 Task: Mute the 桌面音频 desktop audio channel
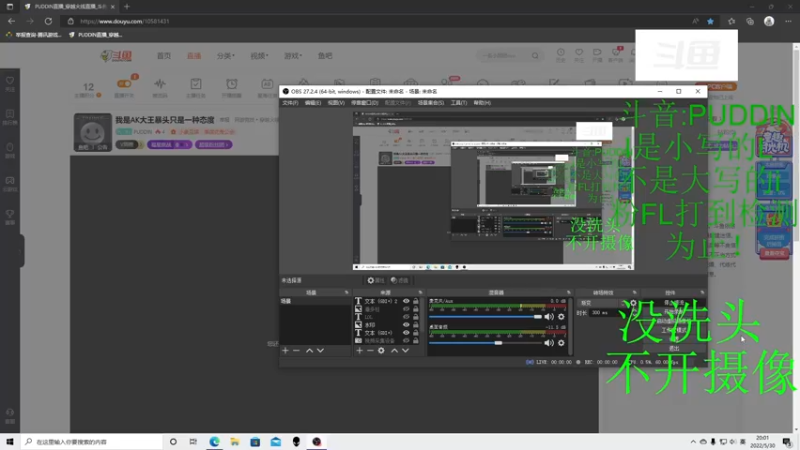point(549,343)
